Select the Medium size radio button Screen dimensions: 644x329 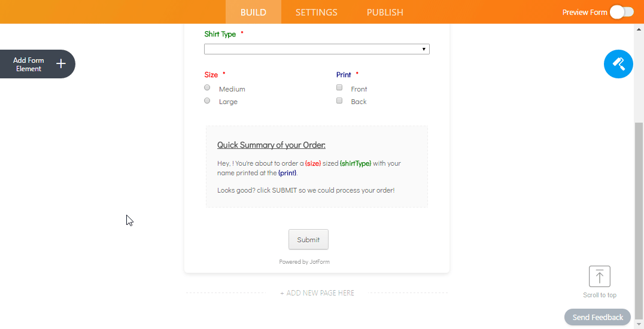[x=207, y=87]
